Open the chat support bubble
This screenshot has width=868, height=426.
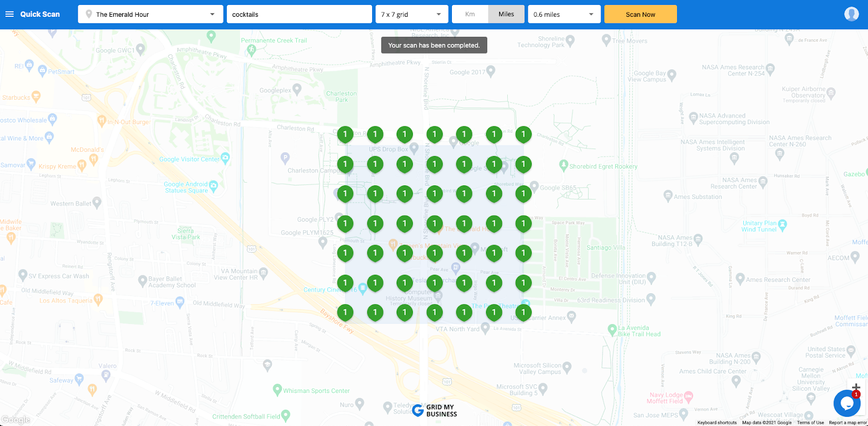pos(847,403)
